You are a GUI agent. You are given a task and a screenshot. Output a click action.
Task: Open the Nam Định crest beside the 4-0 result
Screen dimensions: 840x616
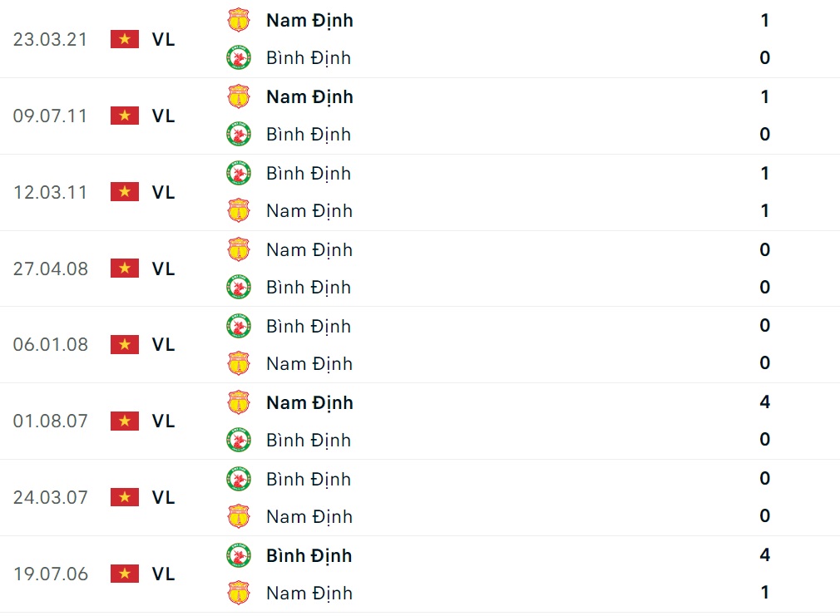coord(239,402)
